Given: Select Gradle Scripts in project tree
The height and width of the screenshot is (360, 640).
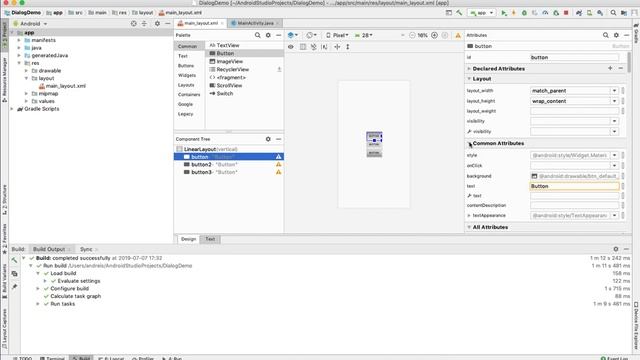Looking at the screenshot, I should [x=42, y=109].
